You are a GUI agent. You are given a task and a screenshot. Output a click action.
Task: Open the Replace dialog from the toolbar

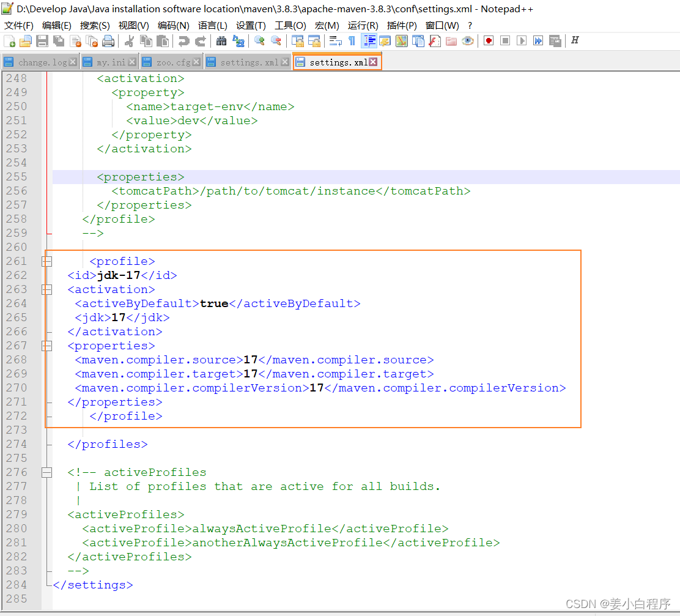pyautogui.click(x=238, y=41)
